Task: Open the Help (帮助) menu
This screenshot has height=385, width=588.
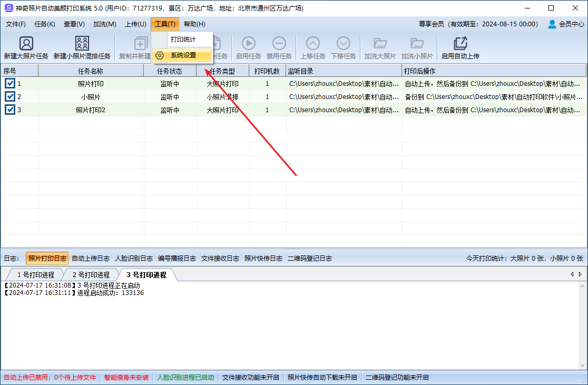Action: 194,24
